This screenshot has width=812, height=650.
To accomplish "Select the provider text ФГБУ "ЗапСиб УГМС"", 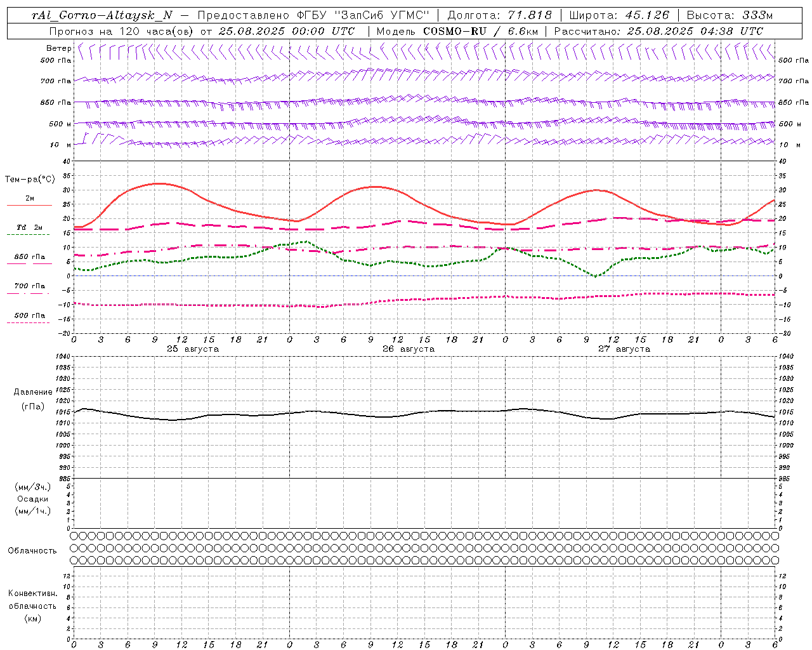I will click(x=362, y=15).
